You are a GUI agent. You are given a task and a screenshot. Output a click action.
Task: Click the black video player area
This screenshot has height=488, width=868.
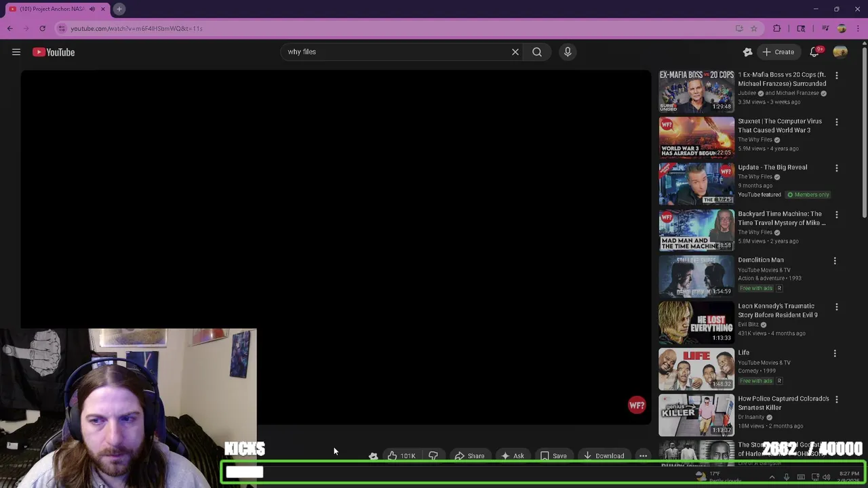point(336,247)
